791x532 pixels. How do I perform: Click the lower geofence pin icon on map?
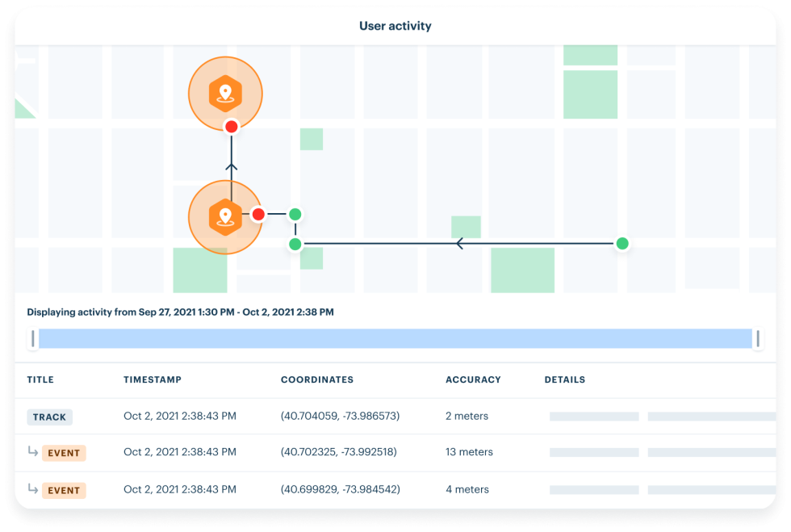pos(225,217)
